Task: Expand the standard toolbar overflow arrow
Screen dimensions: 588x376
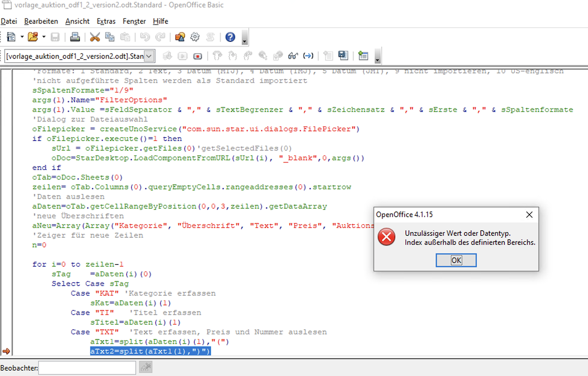Action: (244, 41)
